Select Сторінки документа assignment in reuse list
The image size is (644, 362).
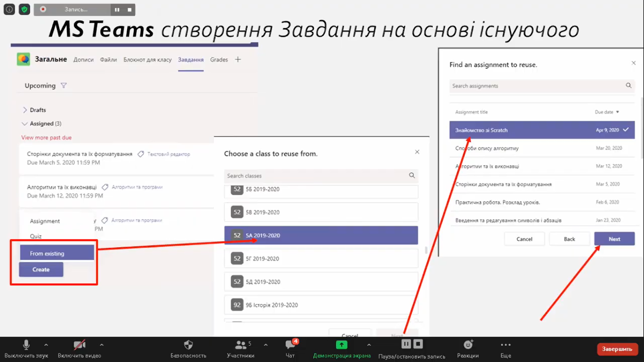(542, 184)
